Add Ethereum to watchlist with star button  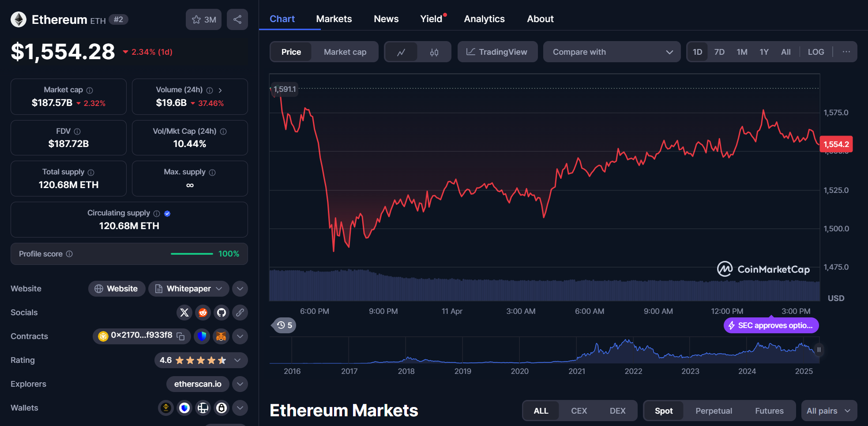click(203, 19)
